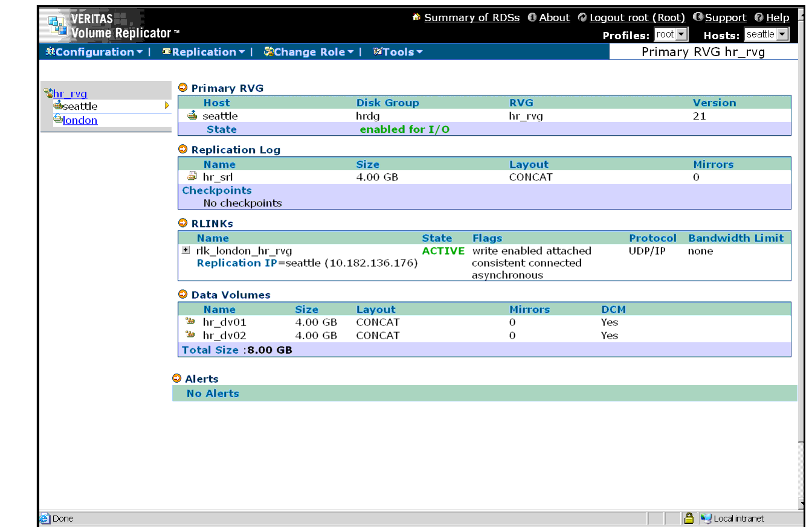Click the yellow arrow beside seattle
The height and width of the screenshot is (527, 812).
tap(167, 106)
